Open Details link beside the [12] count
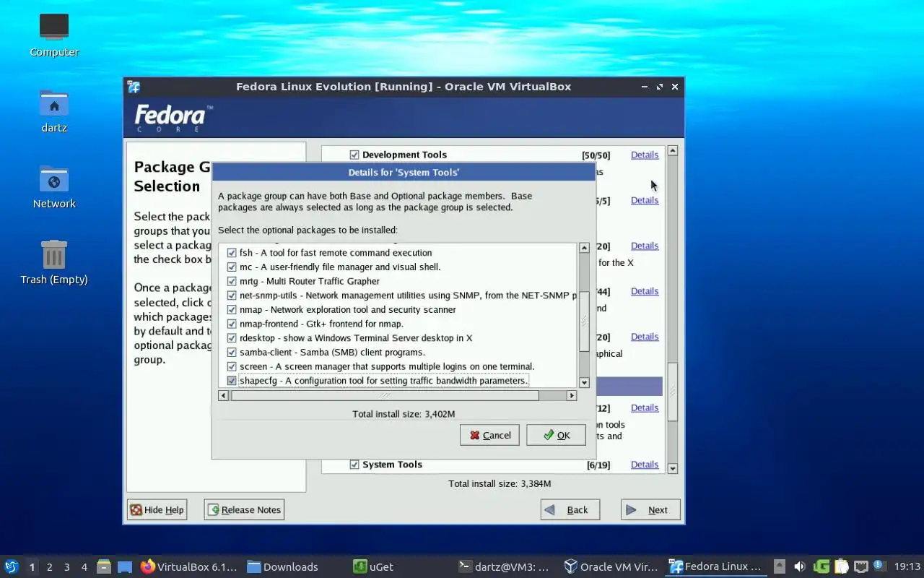This screenshot has width=924, height=578. point(645,407)
